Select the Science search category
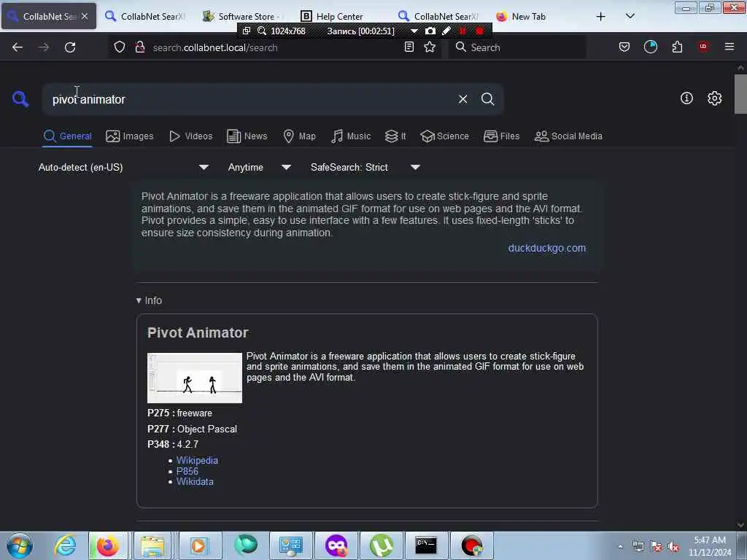This screenshot has height=560, width=747. [x=444, y=136]
